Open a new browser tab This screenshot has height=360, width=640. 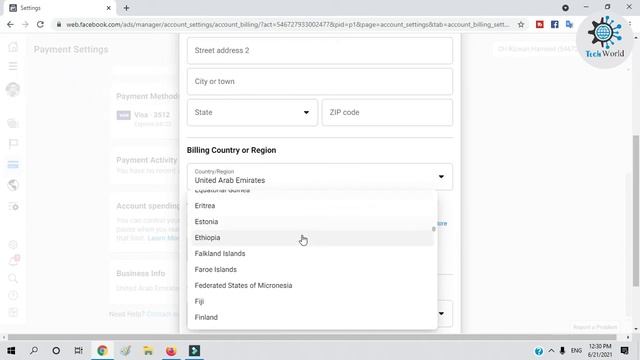[x=127, y=8]
